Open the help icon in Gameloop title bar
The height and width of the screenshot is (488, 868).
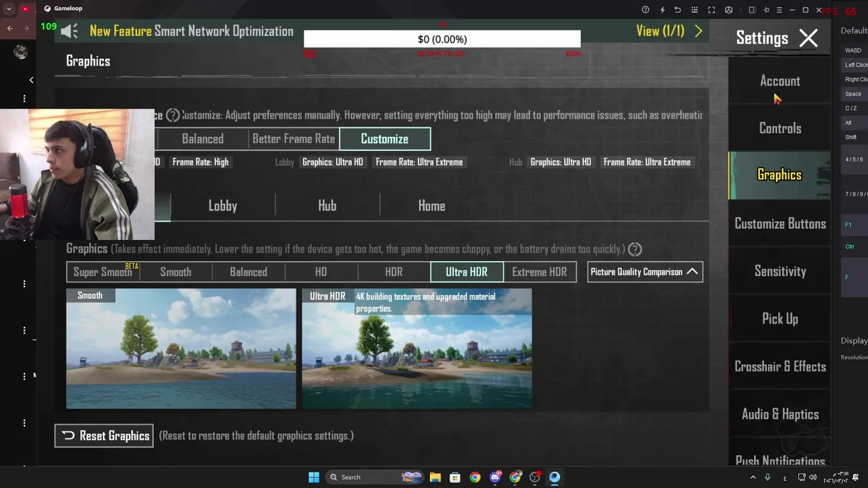(645, 9)
